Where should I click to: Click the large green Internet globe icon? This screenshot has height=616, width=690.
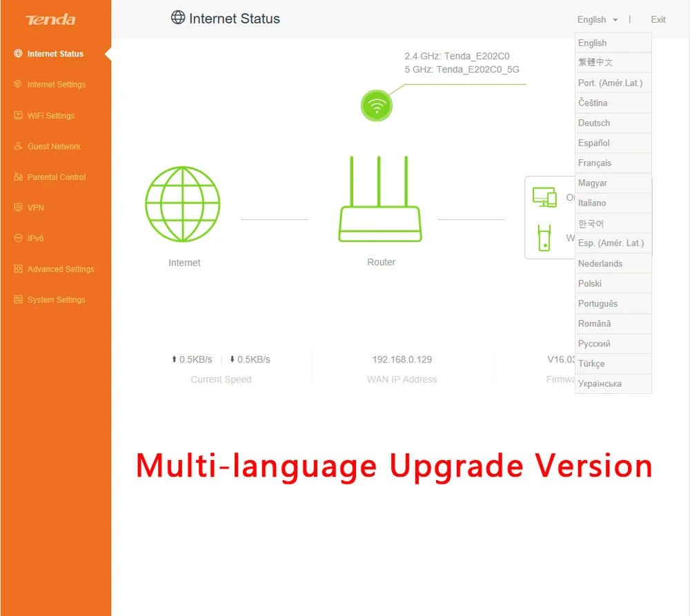(183, 204)
